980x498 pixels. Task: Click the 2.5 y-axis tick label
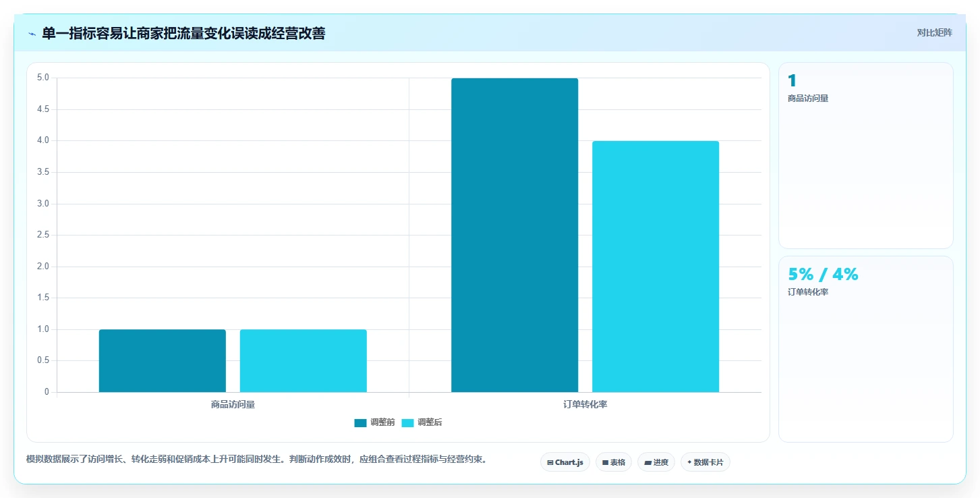point(42,235)
